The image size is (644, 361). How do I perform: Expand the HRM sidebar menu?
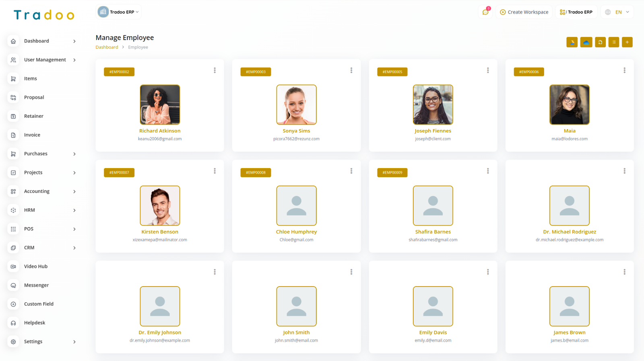point(42,210)
